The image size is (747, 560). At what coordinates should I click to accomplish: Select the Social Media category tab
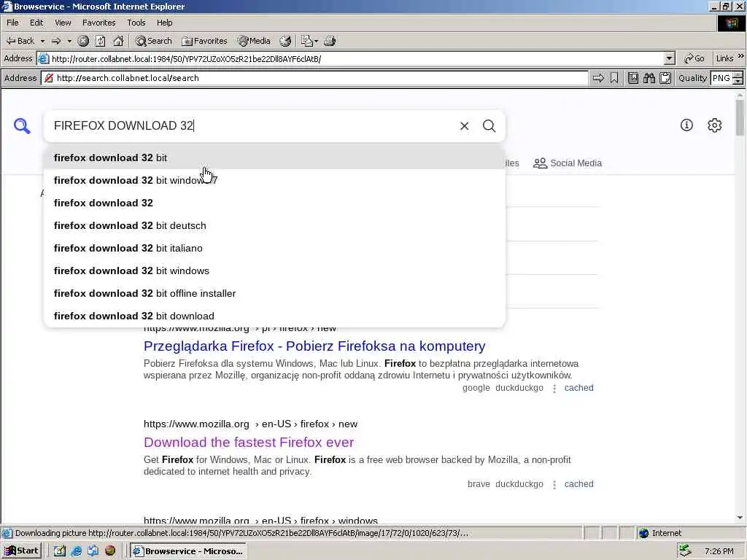click(568, 163)
